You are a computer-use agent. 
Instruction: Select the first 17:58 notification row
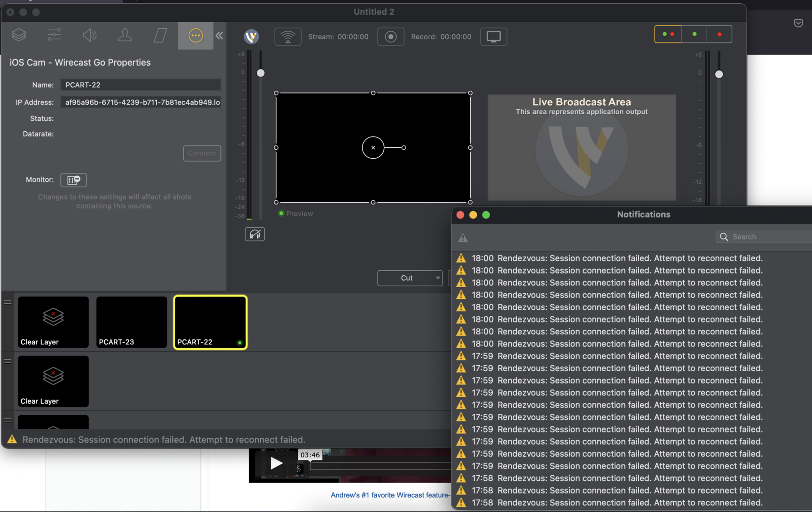632,478
